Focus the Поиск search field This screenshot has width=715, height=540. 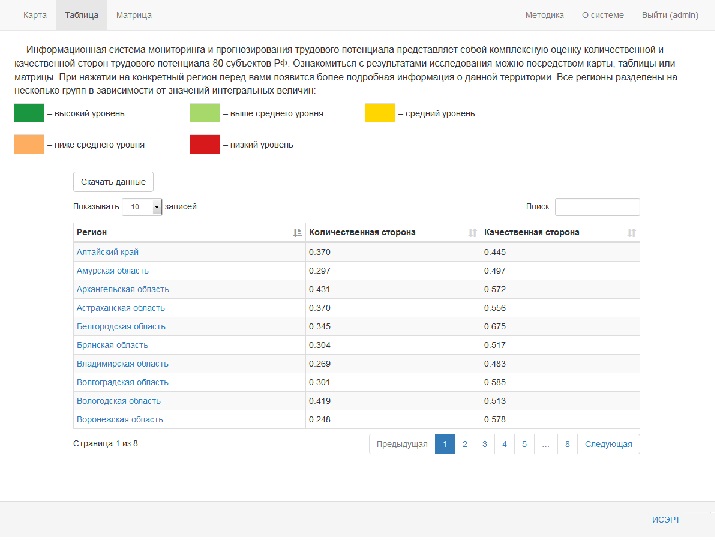tap(597, 207)
